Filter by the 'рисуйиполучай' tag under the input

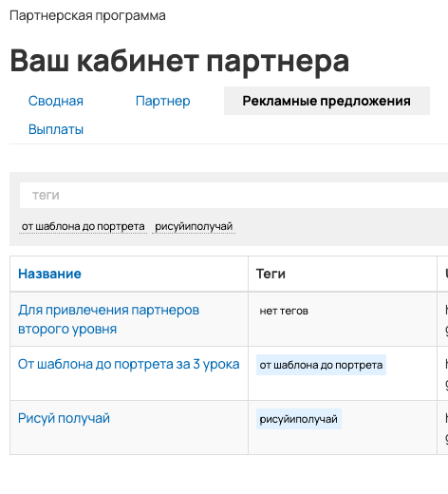[194, 226]
